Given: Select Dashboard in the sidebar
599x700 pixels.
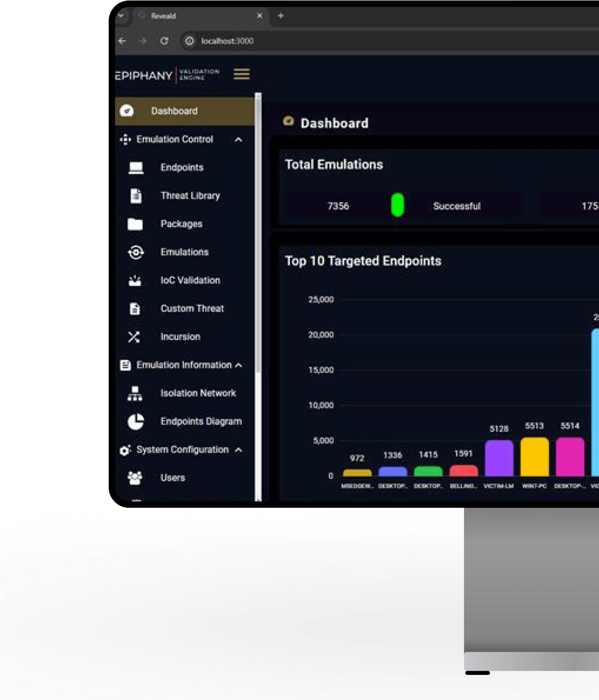Looking at the screenshot, I should click(174, 111).
